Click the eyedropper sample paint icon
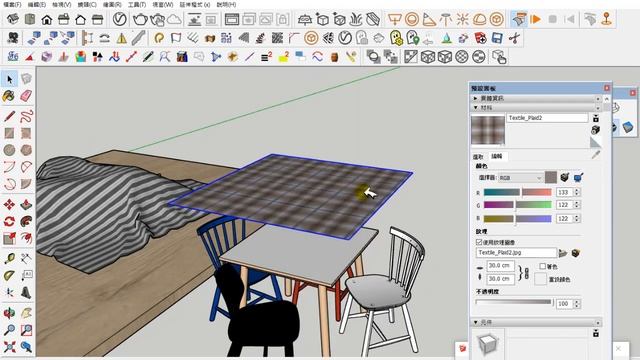Image resolution: width=640 pixels, height=360 pixels. point(596,155)
